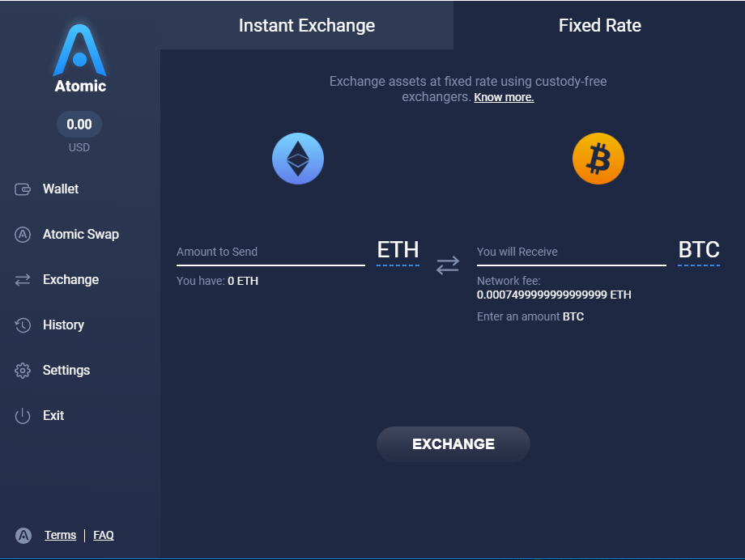The height and width of the screenshot is (560, 745).
Task: Open the FAQ link
Action: click(x=104, y=535)
